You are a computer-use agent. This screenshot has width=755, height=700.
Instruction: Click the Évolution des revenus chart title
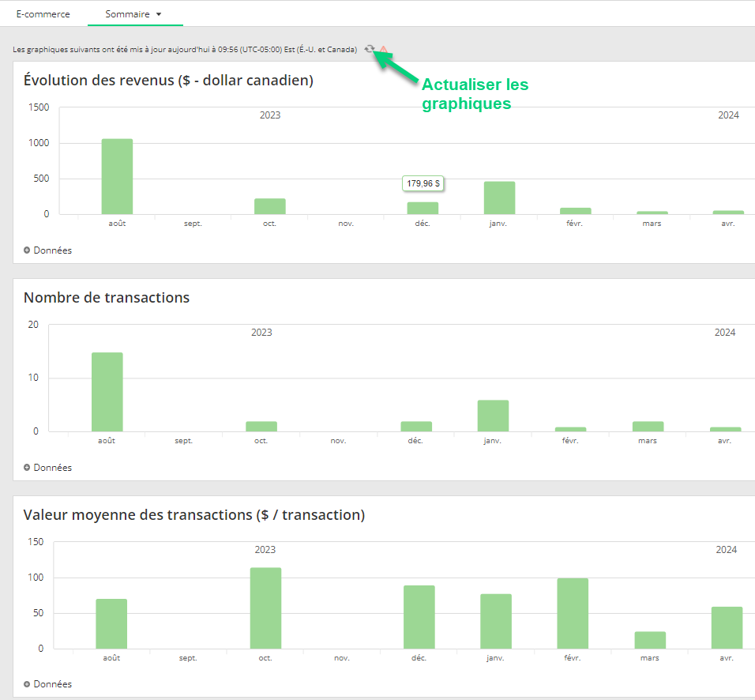[168, 80]
